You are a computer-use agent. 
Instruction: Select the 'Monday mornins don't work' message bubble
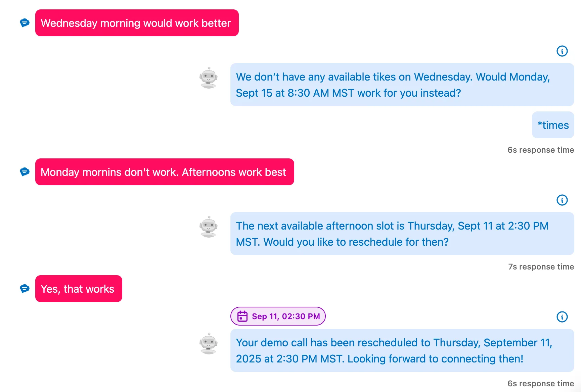pyautogui.click(x=165, y=172)
